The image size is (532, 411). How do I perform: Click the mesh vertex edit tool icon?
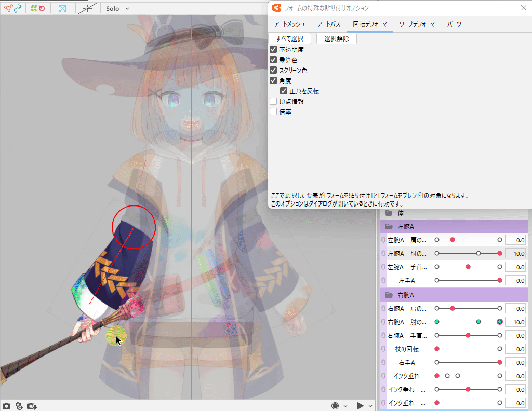pos(8,8)
